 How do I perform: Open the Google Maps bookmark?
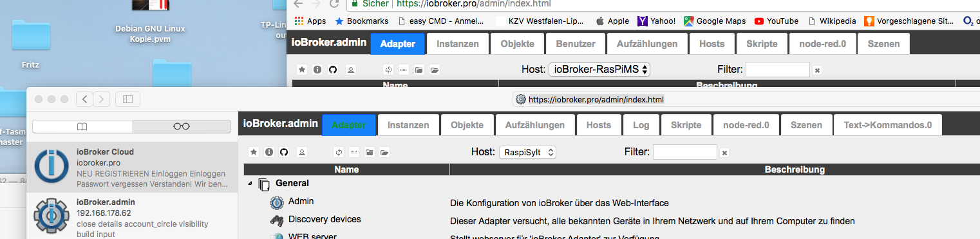coord(714,21)
